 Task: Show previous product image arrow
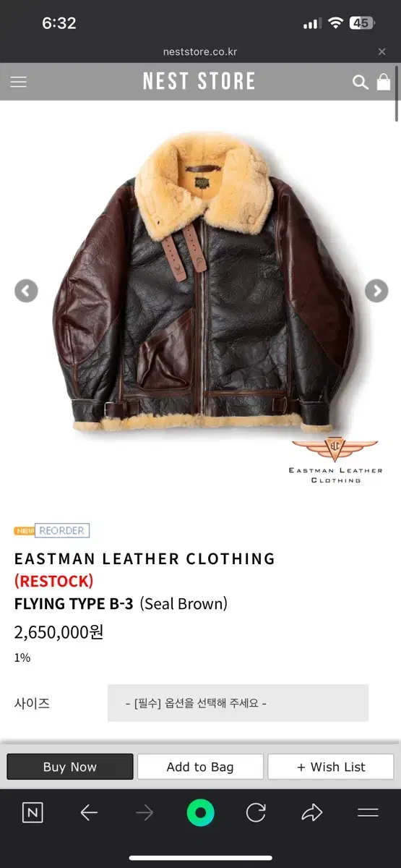click(x=26, y=291)
